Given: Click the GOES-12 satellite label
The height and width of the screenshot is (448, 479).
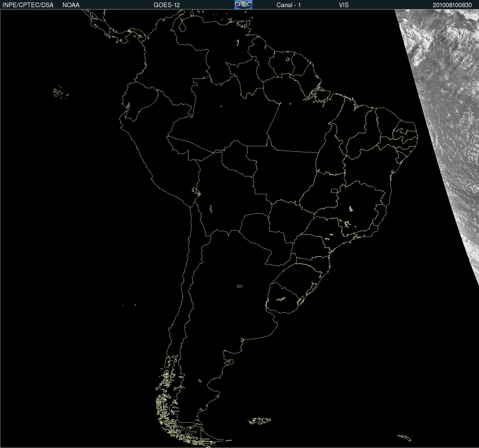Looking at the screenshot, I should pos(167,5).
